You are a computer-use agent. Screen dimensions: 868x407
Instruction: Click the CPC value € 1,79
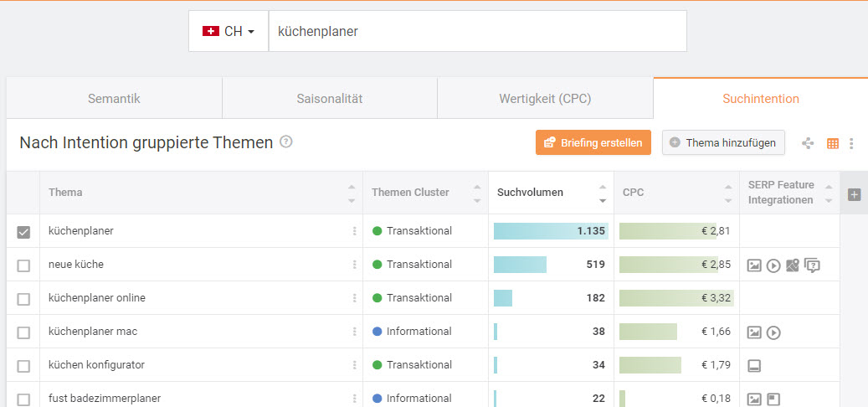(716, 365)
